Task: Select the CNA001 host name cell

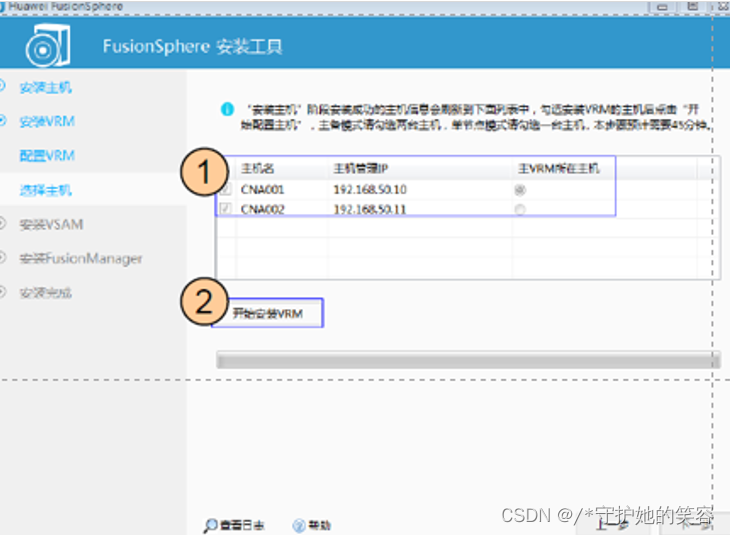Action: tap(262, 190)
